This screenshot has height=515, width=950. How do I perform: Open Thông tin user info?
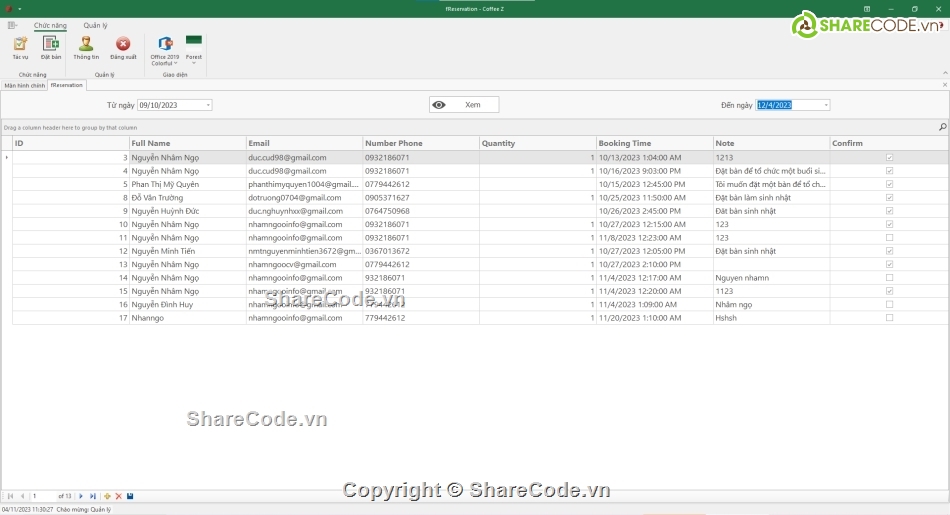coord(86,46)
